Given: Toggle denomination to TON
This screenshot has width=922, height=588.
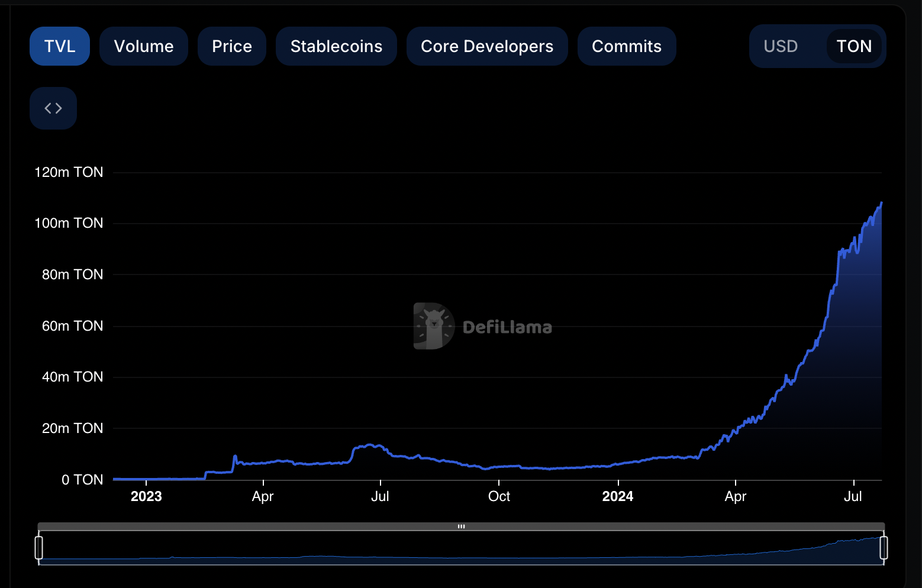Looking at the screenshot, I should 854,46.
